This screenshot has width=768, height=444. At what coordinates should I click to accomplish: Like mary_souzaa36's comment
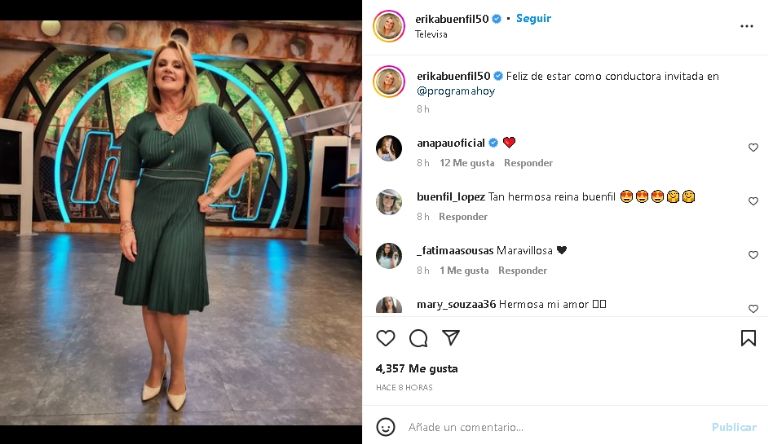753,309
